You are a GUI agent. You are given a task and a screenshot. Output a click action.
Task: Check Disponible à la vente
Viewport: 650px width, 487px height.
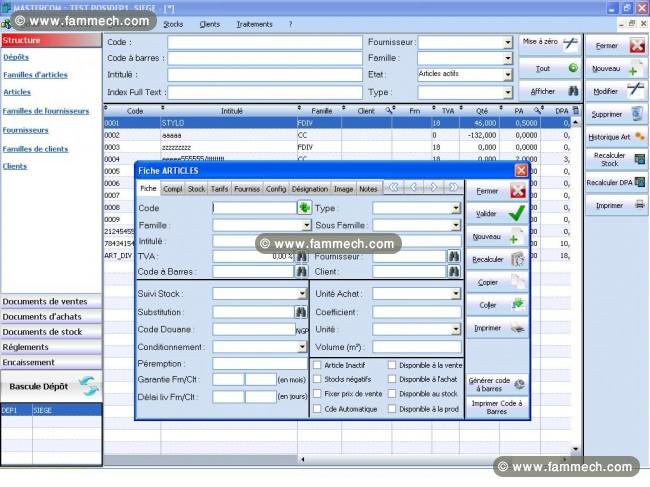(x=392, y=365)
